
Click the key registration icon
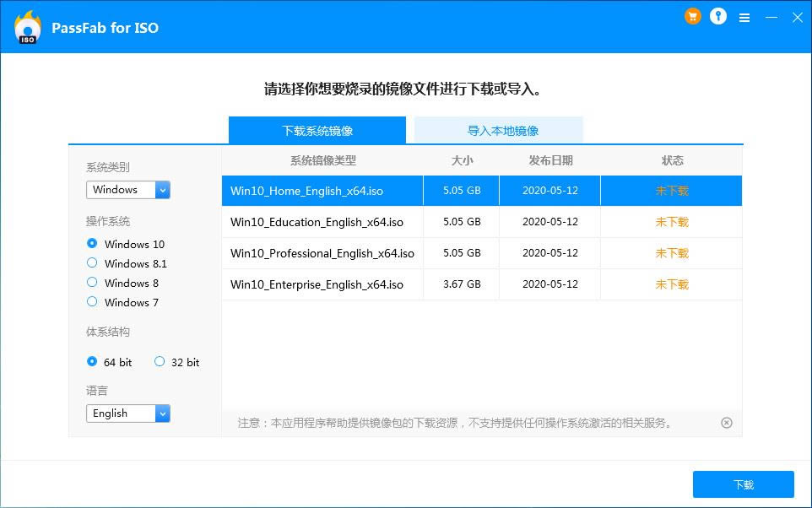(x=717, y=16)
